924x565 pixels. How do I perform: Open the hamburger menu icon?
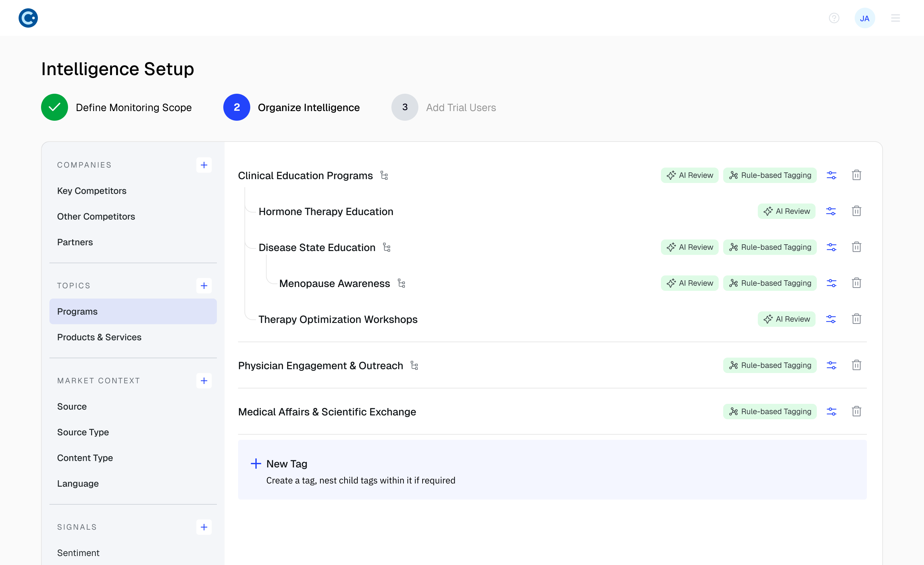tap(895, 18)
